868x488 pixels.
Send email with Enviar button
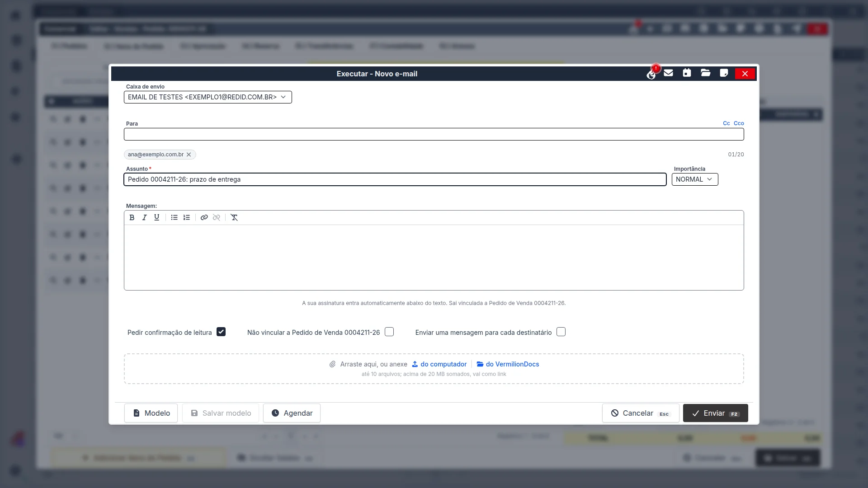pos(716,413)
